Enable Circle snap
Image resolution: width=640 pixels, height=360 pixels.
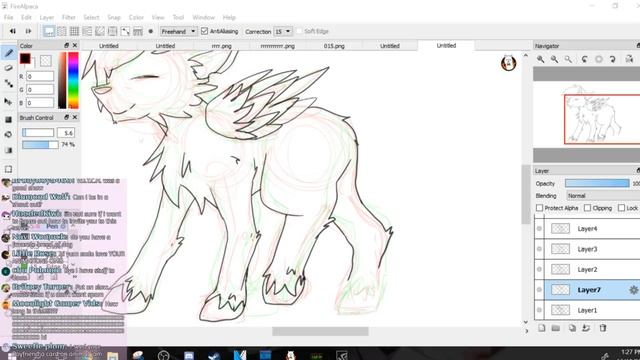coord(112,31)
